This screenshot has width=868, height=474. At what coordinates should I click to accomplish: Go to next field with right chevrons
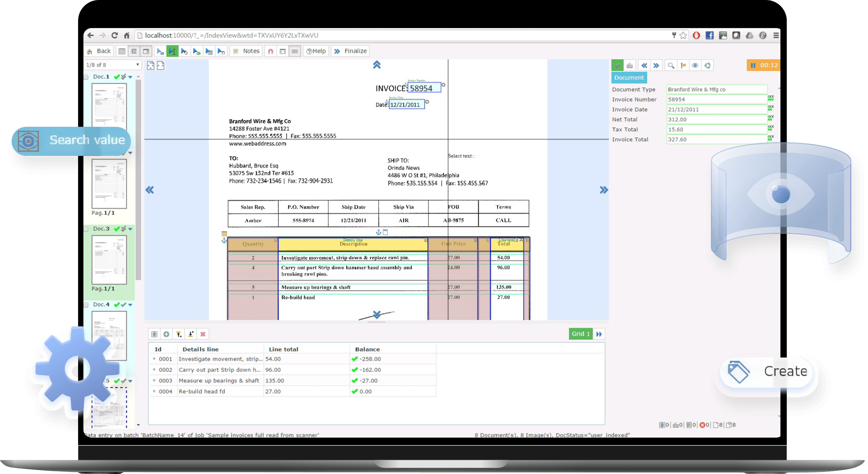656,66
